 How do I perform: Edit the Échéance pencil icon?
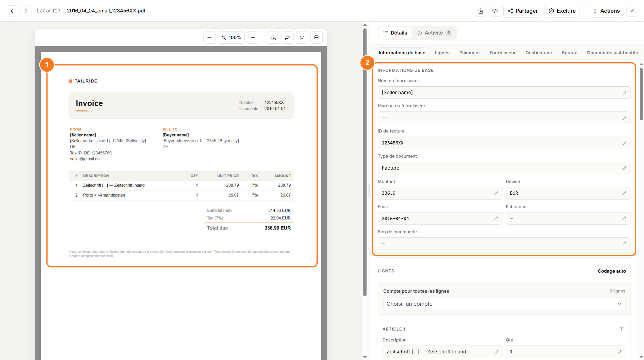[x=624, y=218]
